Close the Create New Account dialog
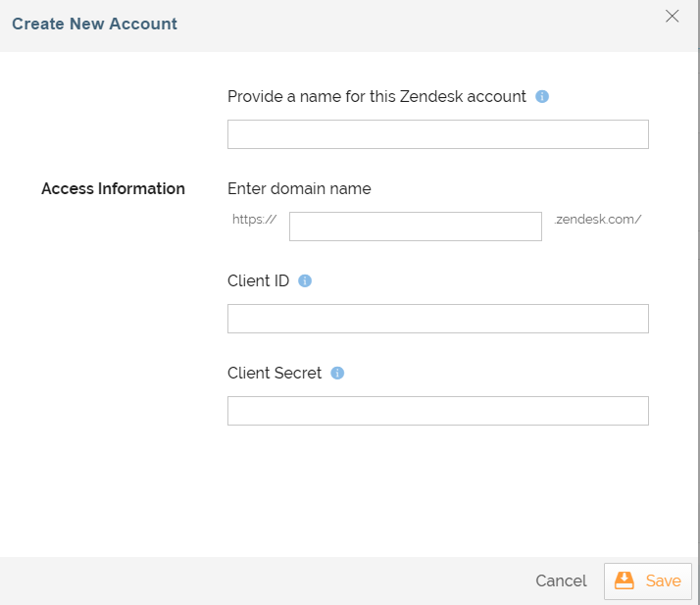Viewport: 700px width, 605px height. point(673,16)
